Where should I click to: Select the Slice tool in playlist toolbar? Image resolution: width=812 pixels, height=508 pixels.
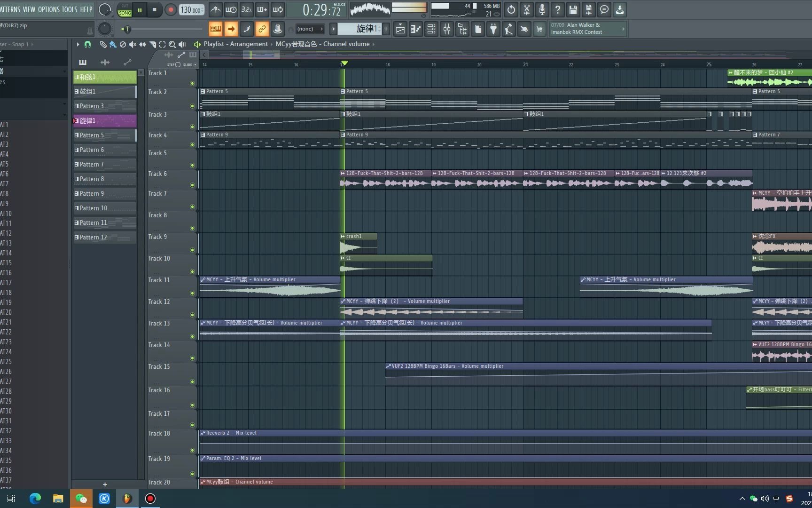tap(152, 44)
